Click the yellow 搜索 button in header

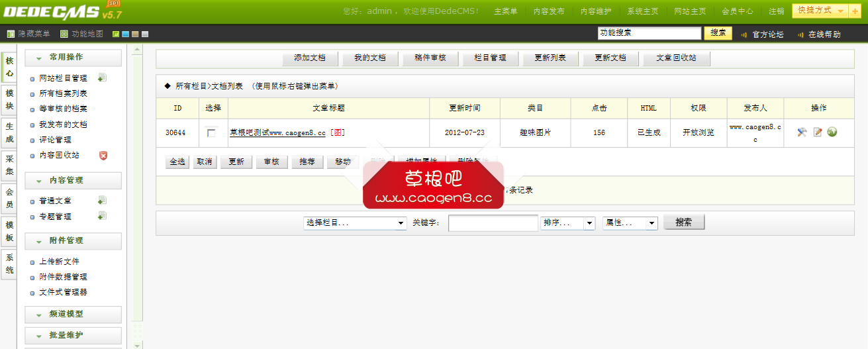click(718, 33)
